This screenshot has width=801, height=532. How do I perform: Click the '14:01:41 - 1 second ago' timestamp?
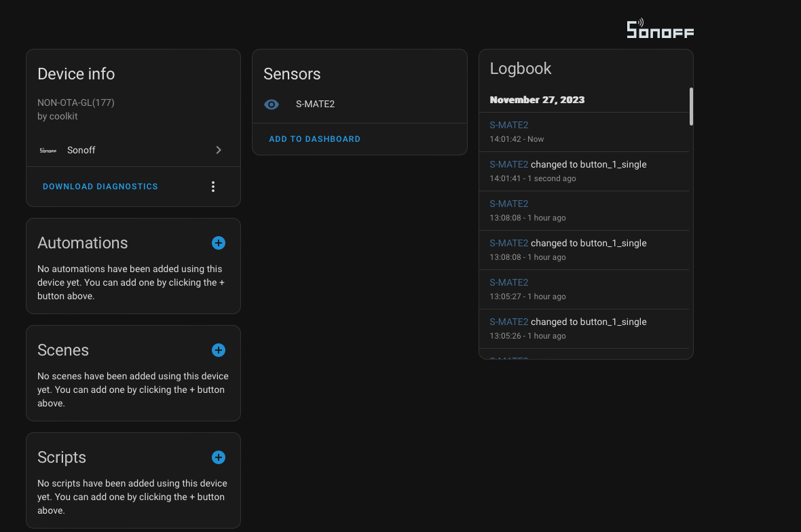533,178
